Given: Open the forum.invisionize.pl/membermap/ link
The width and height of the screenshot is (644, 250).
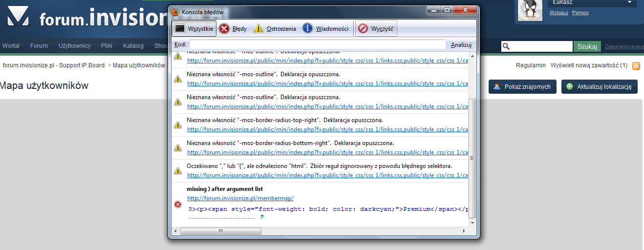Looking at the screenshot, I should pos(240,198).
